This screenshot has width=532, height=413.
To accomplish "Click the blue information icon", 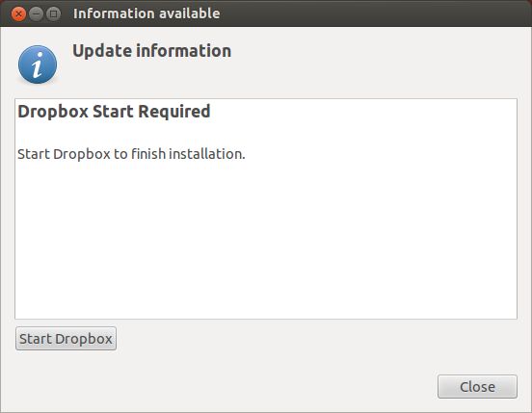I will tap(38, 65).
